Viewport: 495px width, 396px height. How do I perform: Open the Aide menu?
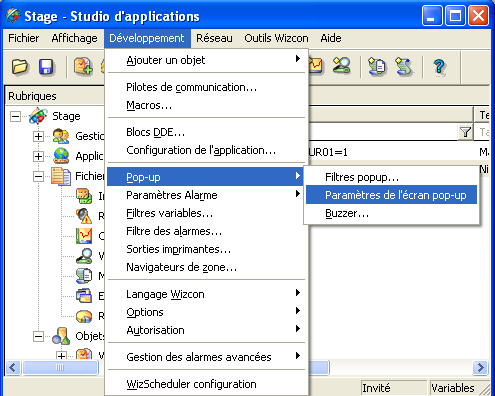point(331,38)
